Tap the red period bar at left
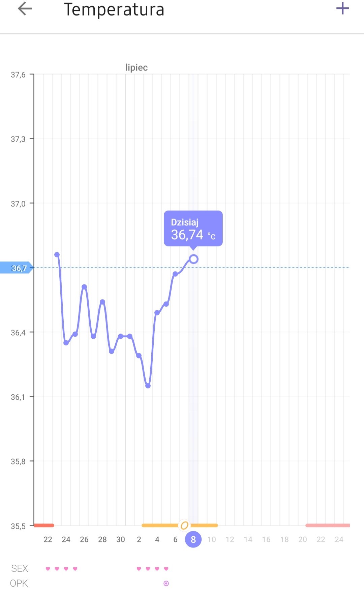The image size is (364, 593). 44,525
